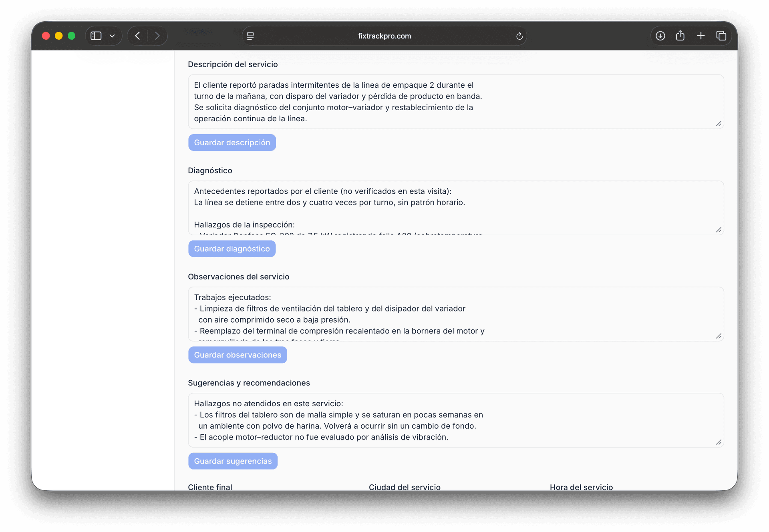This screenshot has width=769, height=532.
Task: Click the Ciudad del servicio label
Action: 405,487
